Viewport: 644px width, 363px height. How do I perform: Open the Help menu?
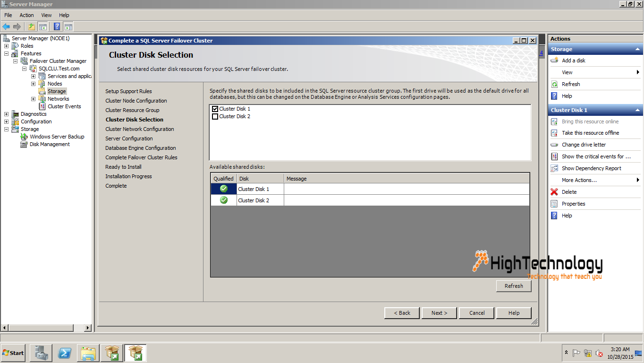click(64, 15)
